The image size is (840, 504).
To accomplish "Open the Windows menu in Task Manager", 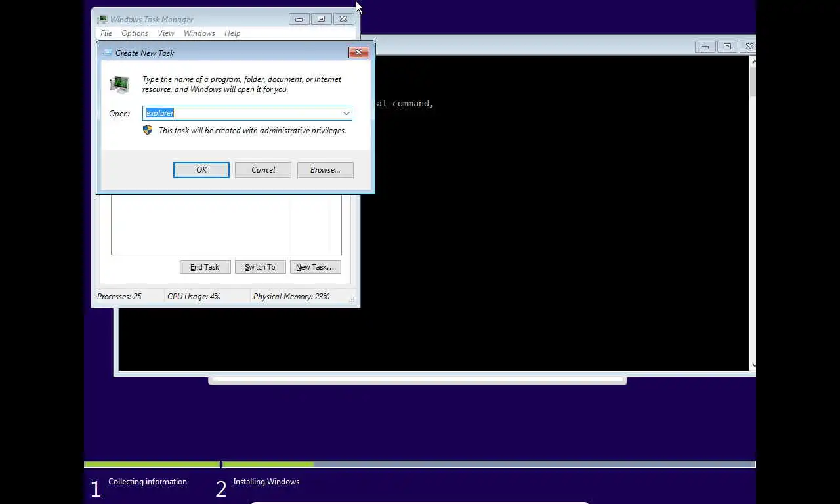I will click(x=199, y=33).
